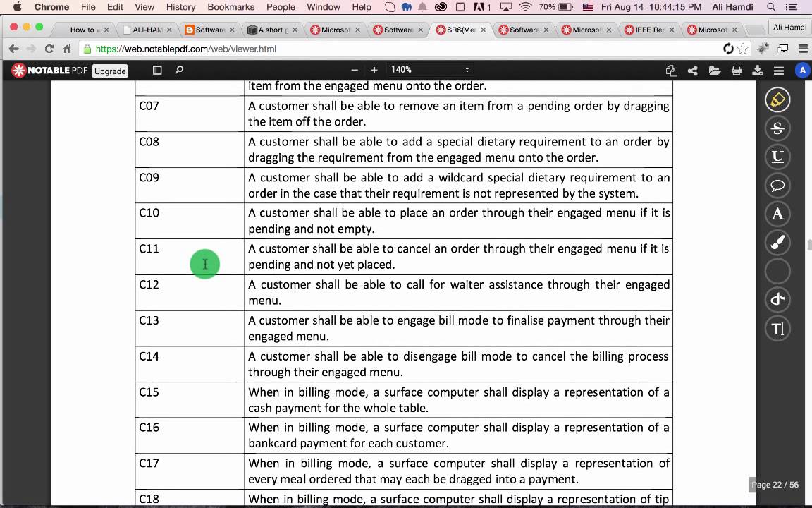The image size is (812, 508).
Task: Open the PDF search magnifier
Action: [179, 70]
